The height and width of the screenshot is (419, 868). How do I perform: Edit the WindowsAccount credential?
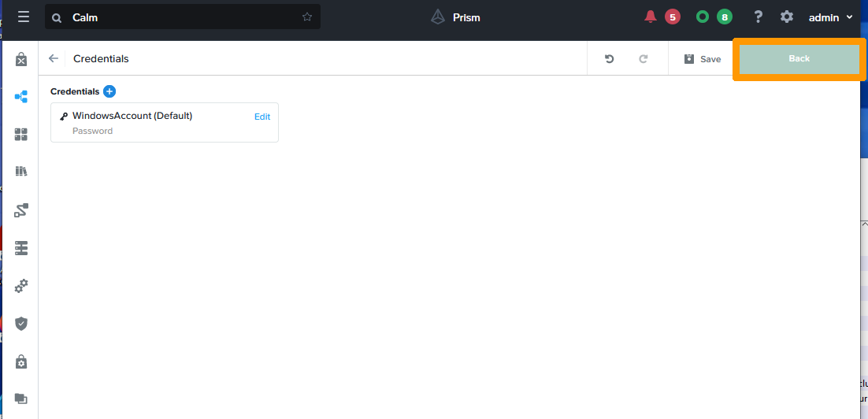pos(262,117)
